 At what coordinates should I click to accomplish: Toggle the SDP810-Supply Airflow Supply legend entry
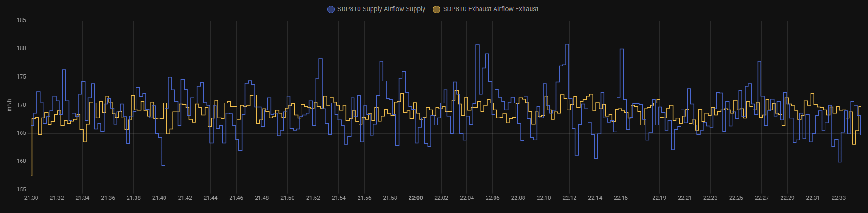pos(376,9)
